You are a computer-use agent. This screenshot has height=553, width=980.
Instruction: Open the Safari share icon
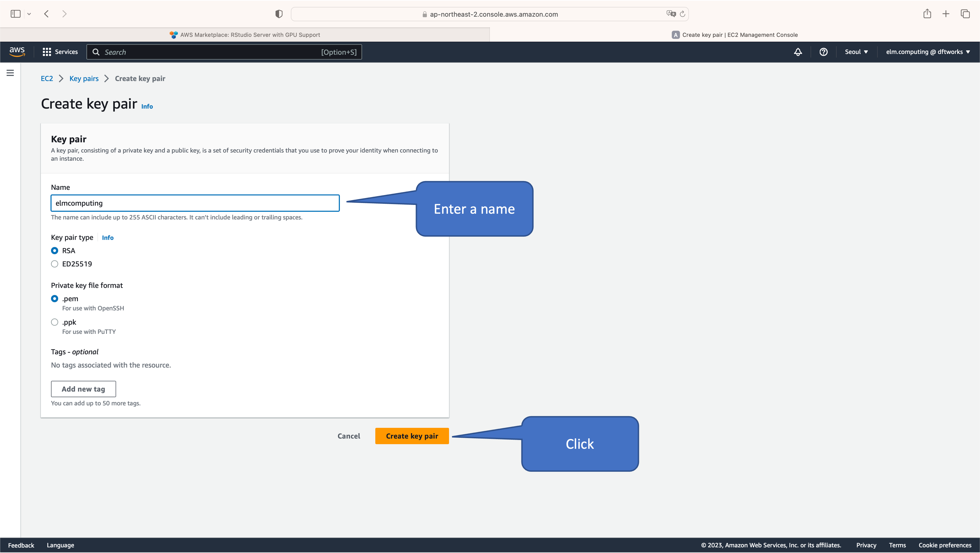(x=927, y=14)
